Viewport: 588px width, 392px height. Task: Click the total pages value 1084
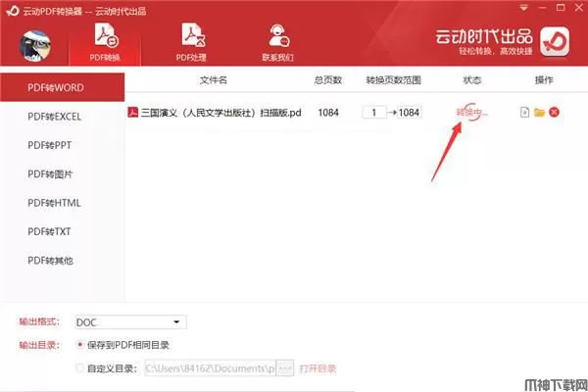(x=328, y=112)
